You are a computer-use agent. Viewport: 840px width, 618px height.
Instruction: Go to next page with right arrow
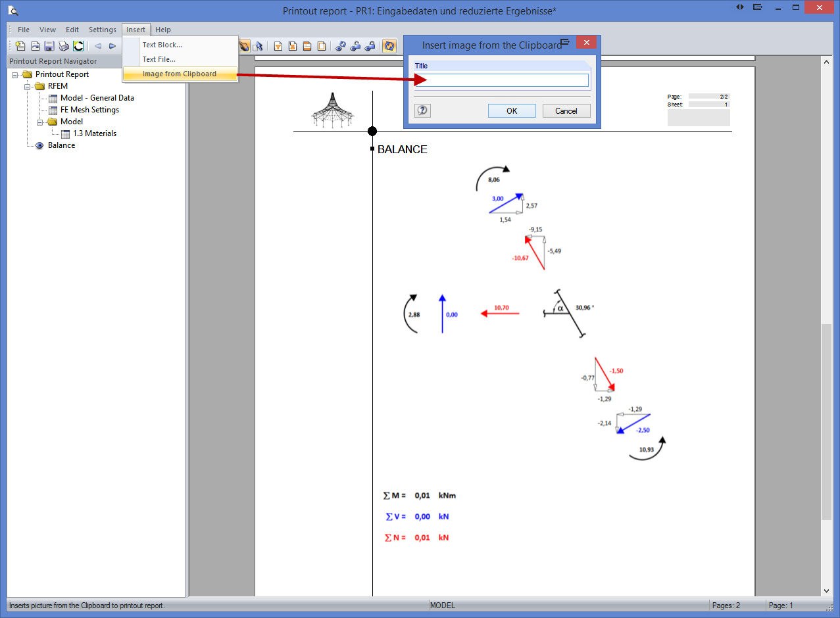(112, 46)
